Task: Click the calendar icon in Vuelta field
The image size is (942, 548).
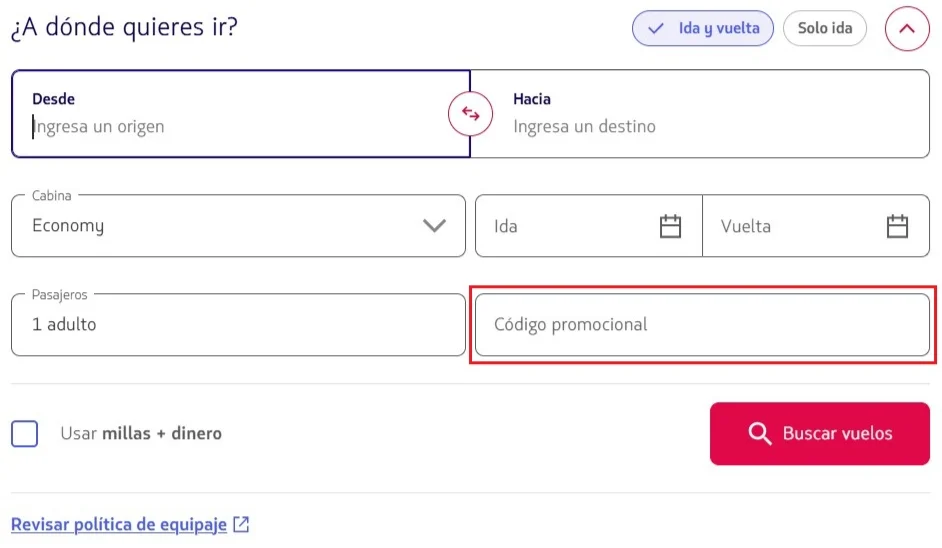Action: [x=897, y=226]
